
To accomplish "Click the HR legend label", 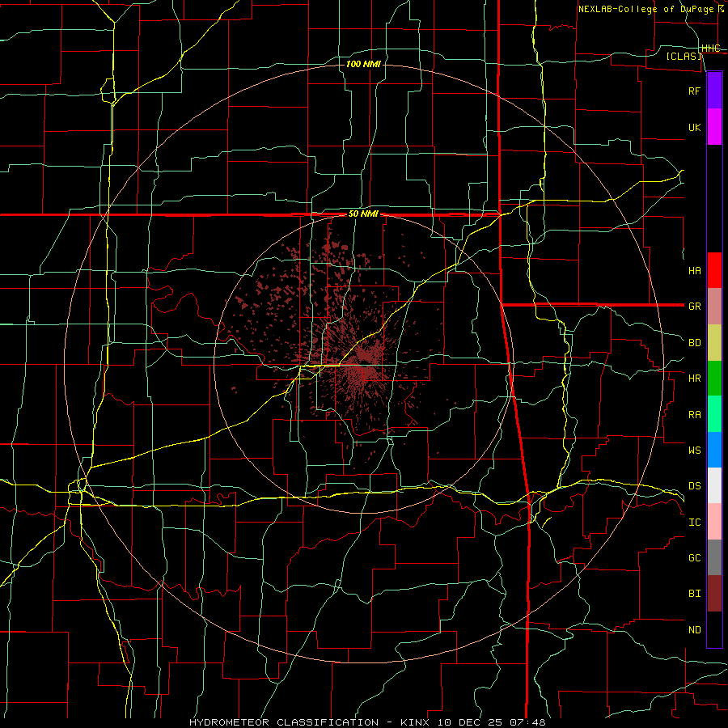I will point(694,379).
